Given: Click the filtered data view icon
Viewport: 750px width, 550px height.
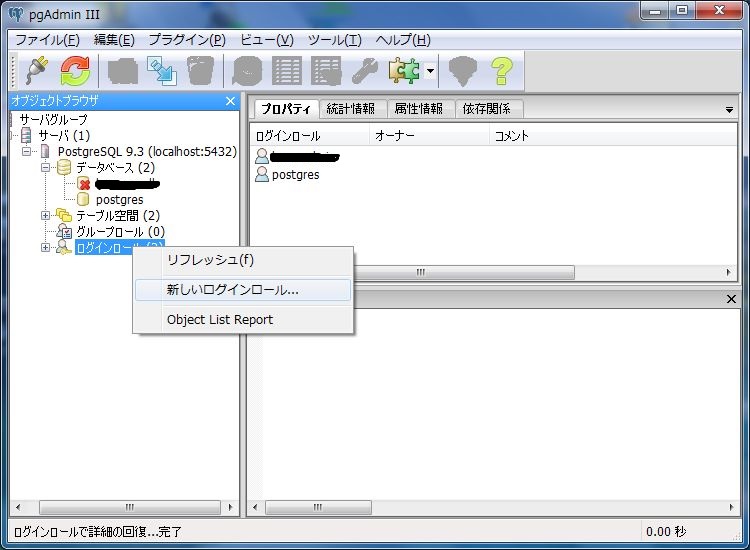Looking at the screenshot, I should (x=326, y=71).
